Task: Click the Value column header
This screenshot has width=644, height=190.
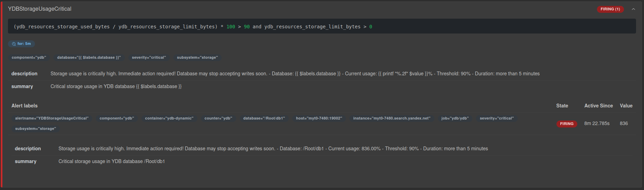Action: [x=626, y=106]
